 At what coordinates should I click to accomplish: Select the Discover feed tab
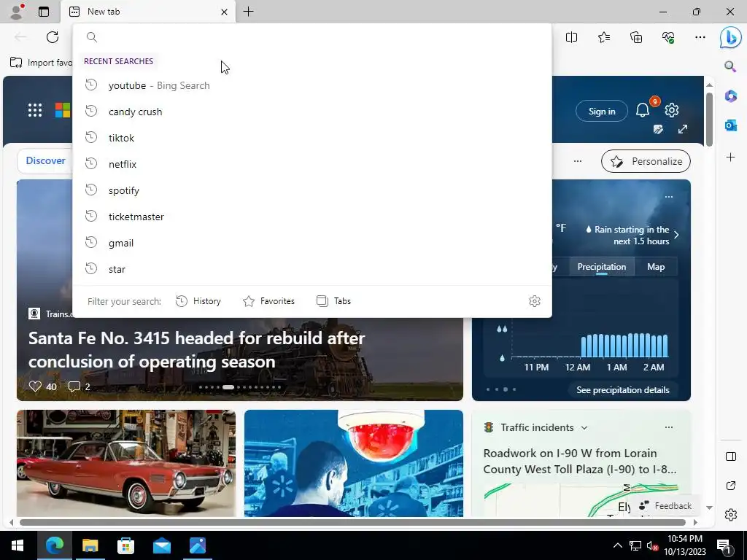pos(45,160)
